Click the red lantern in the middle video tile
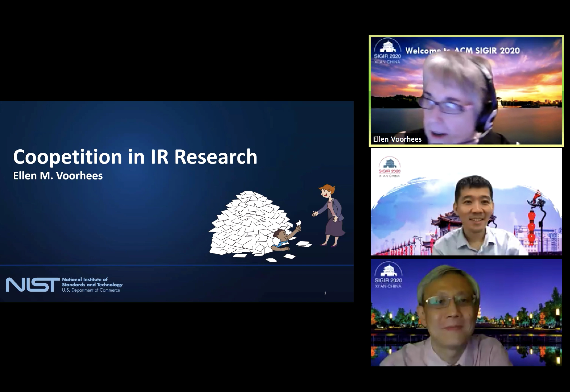The width and height of the screenshot is (570, 392). point(531,228)
